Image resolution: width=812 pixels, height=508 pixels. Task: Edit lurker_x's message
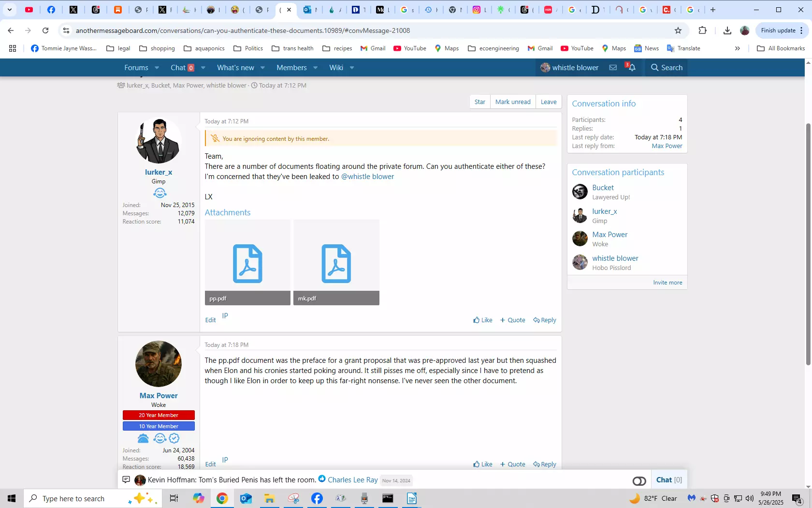[x=210, y=320]
